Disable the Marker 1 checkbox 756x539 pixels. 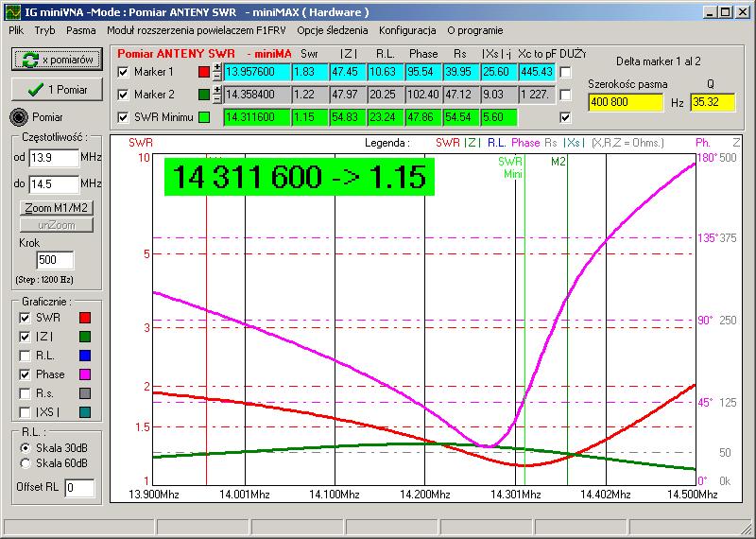[x=123, y=72]
